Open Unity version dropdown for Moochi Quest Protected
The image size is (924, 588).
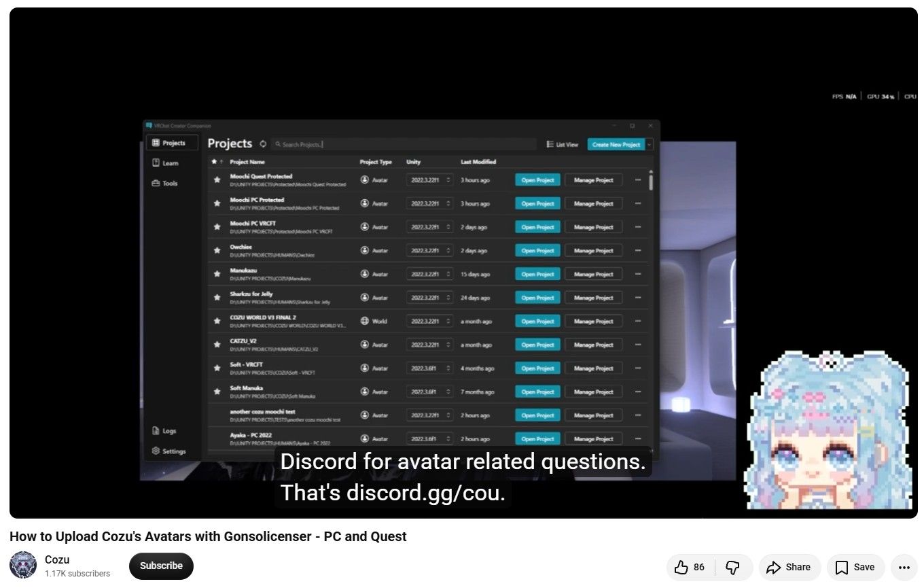point(430,180)
